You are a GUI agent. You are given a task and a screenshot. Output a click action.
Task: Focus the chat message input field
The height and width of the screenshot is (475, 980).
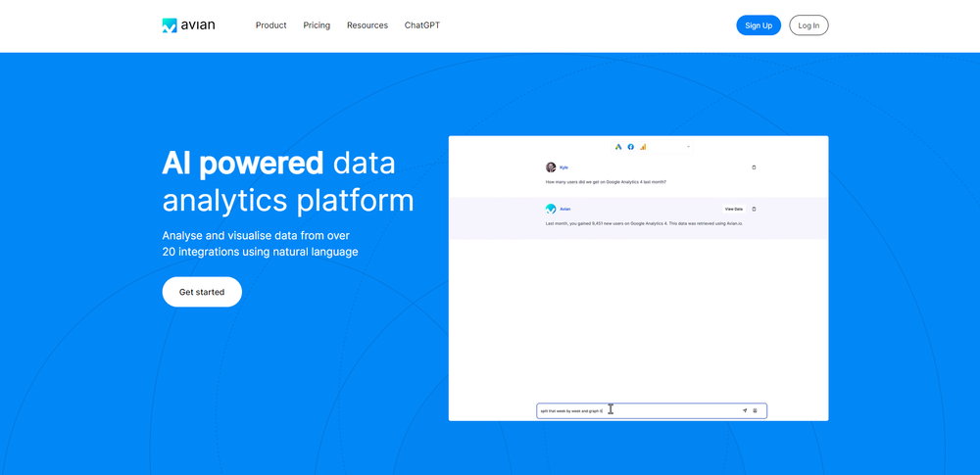637,410
